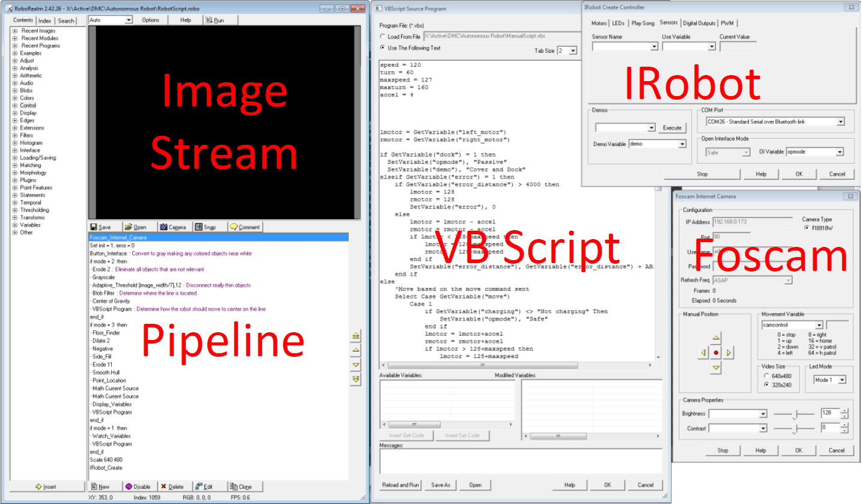Click Reload and Run button
Screen dimensions: 862x504
pos(400,485)
